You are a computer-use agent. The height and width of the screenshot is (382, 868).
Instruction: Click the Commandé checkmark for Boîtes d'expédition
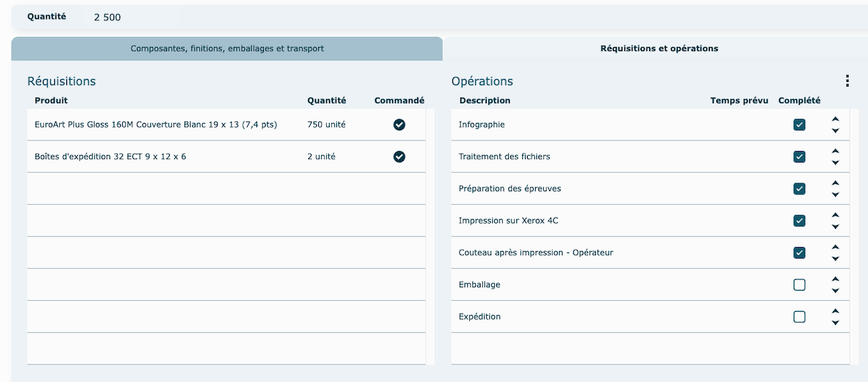click(x=399, y=156)
